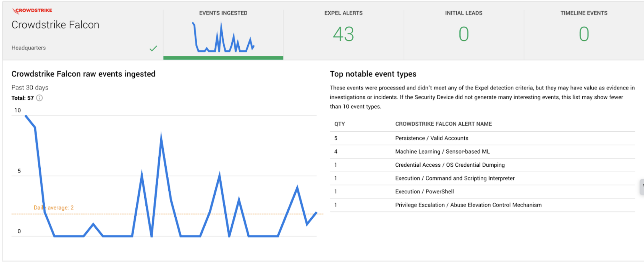Select the Execution / PowerShell row
This screenshot has height=262, width=644.
(482, 192)
